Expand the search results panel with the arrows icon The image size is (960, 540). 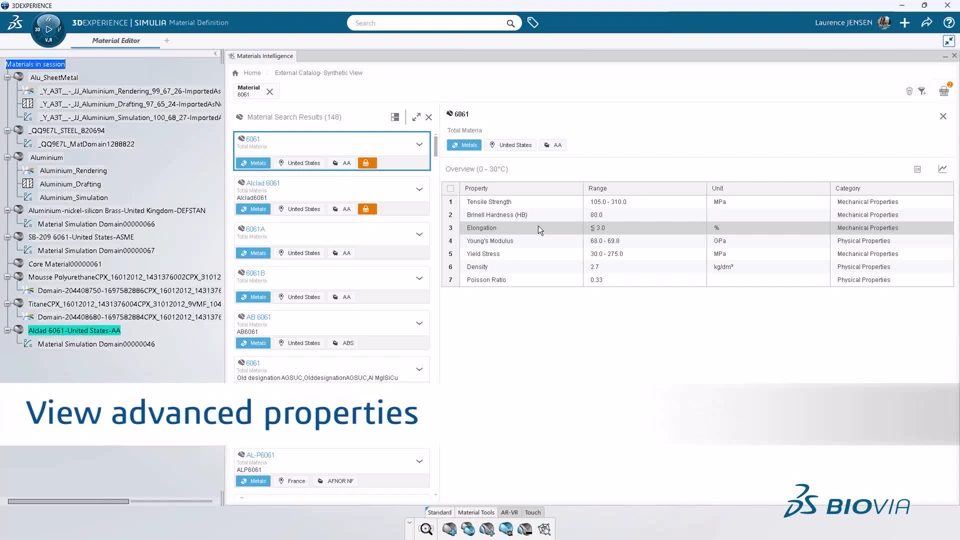[416, 117]
